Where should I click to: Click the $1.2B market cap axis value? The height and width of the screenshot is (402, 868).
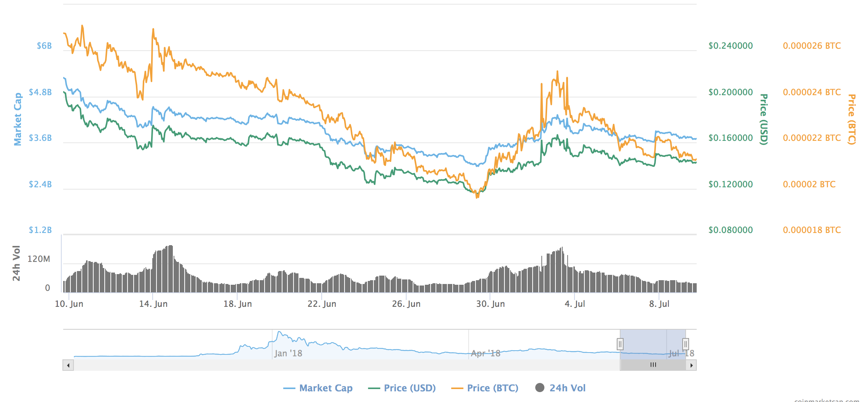(x=40, y=230)
